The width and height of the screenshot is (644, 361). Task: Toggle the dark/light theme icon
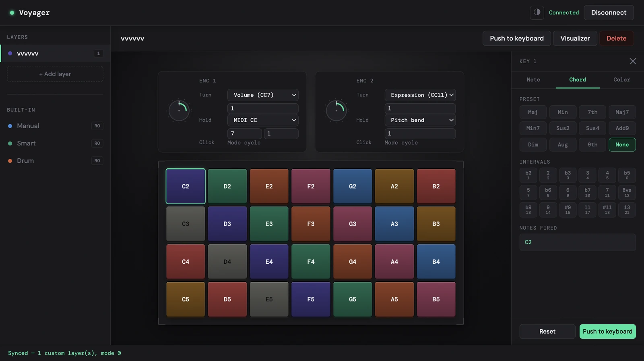[x=537, y=12]
